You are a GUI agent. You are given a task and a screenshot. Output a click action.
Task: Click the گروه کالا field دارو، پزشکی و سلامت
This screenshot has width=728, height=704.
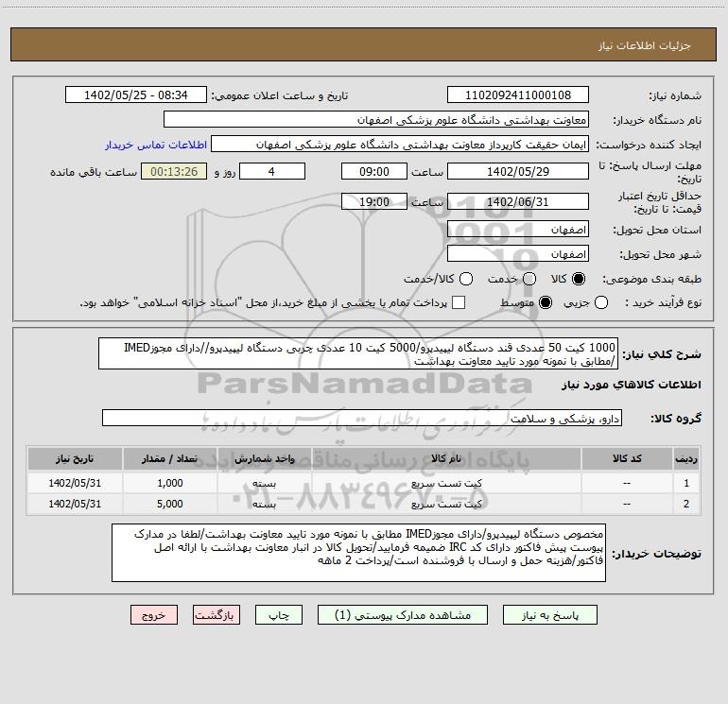pos(362,418)
